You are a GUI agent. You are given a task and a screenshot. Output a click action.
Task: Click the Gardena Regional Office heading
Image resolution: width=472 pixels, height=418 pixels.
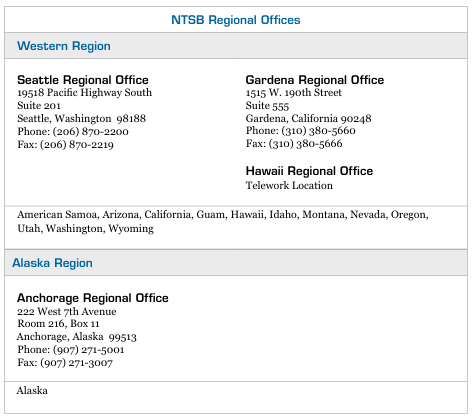315,80
